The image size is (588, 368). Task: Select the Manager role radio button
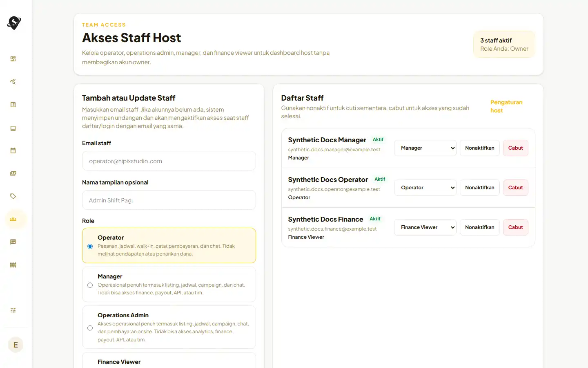pos(90,285)
